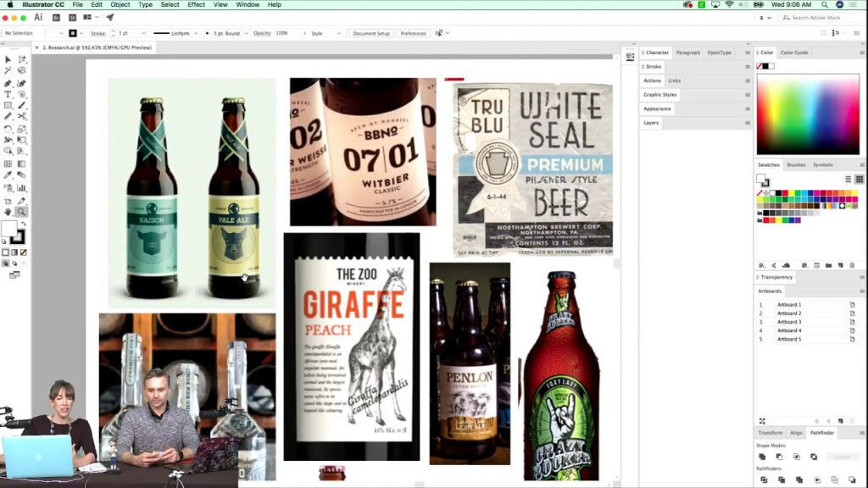
Task: Open the stroke weight dropdown
Action: click(144, 33)
